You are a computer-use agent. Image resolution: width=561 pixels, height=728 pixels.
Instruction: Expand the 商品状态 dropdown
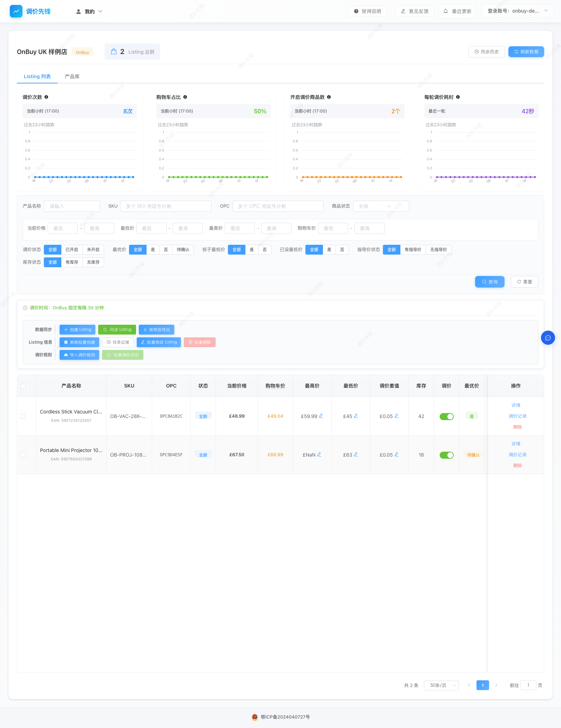(x=381, y=206)
